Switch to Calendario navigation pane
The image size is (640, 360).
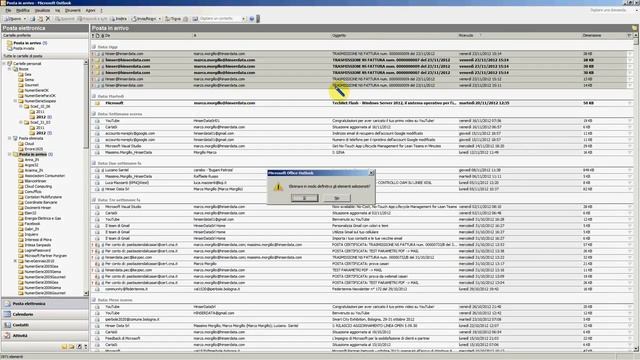point(44,314)
